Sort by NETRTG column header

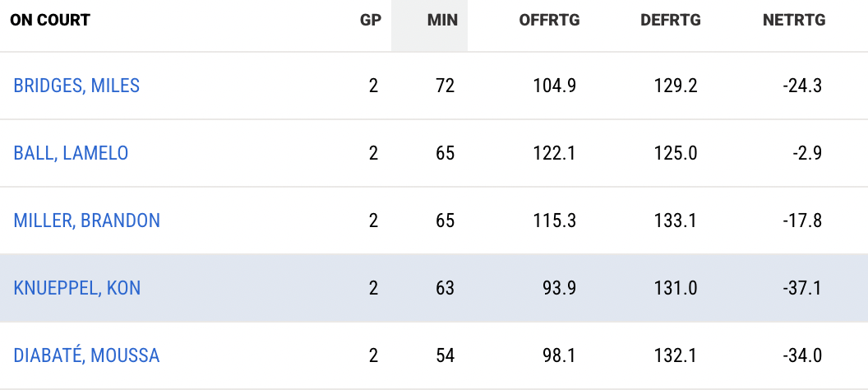point(794,21)
